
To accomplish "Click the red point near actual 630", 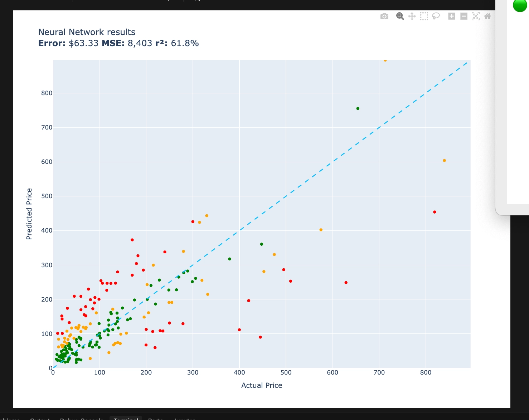I will click(x=346, y=283).
